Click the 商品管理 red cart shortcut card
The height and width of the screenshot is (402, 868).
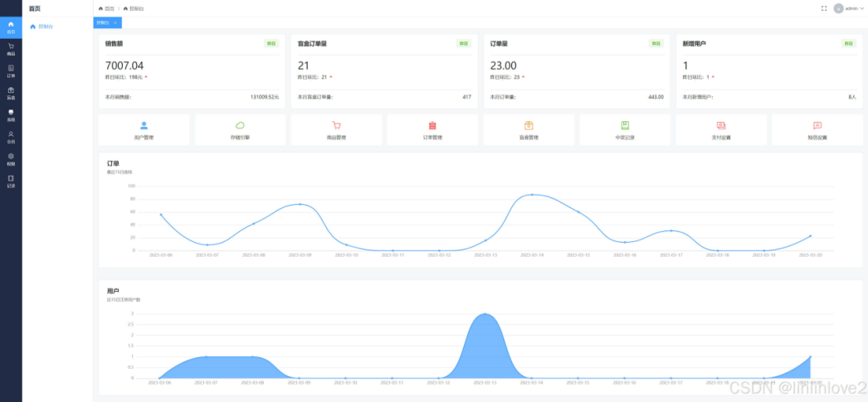[x=336, y=130]
